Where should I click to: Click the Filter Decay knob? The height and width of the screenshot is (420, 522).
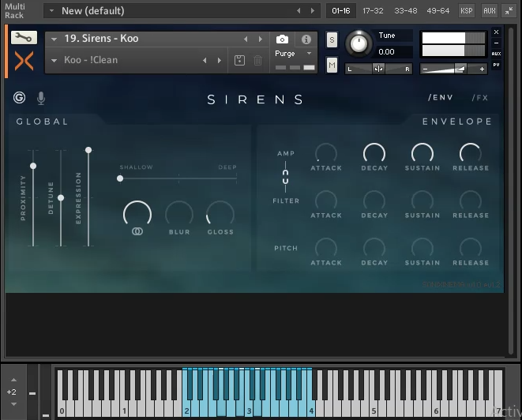pos(374,201)
